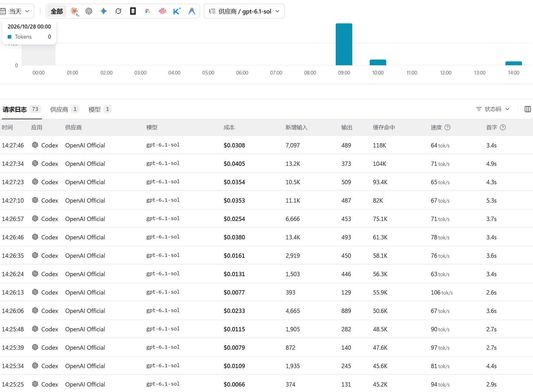Open the 供应商 / gpt-6.1-sol filter dropdown
Screen dimensions: 533x392
coord(244,11)
